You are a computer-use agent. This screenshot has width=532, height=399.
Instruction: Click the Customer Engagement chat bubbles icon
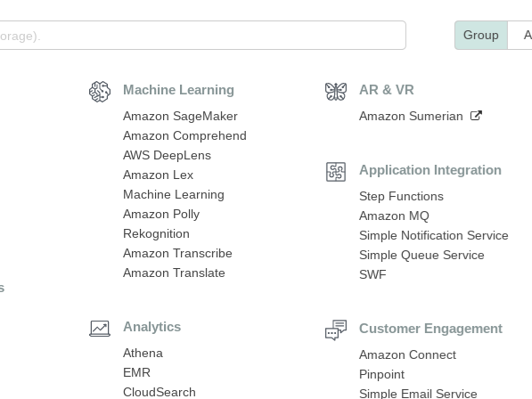(336, 330)
